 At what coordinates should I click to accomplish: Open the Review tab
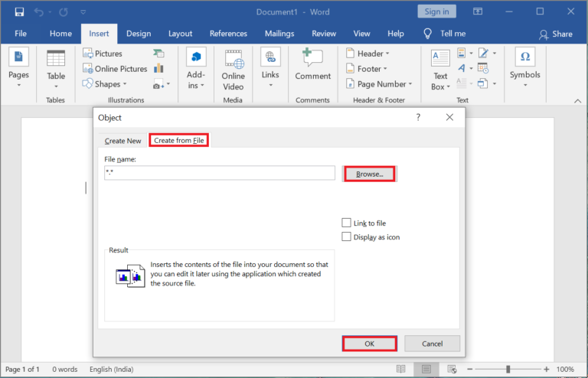click(x=324, y=34)
